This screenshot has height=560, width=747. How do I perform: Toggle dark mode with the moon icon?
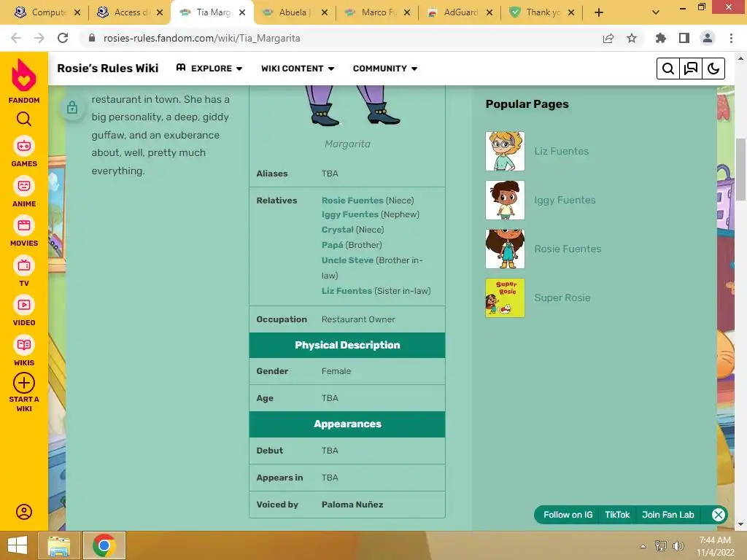[713, 69]
